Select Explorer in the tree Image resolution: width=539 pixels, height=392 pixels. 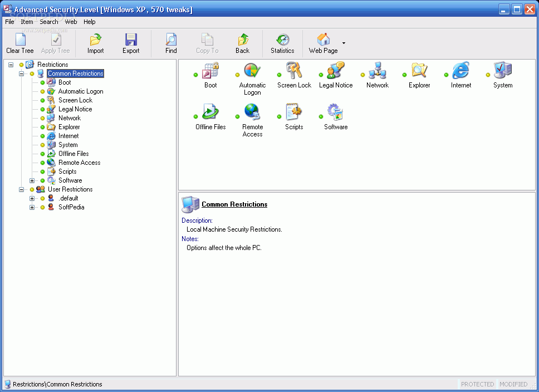click(69, 127)
